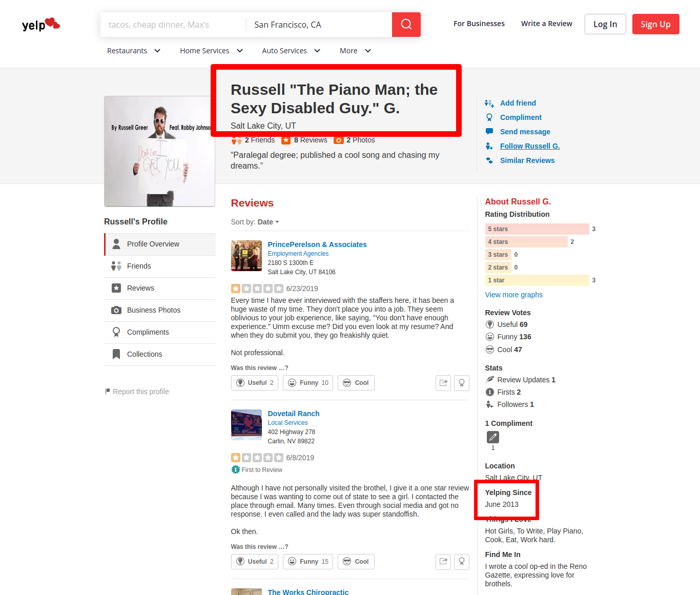The image size is (700, 595).
Task: Click the 5 stars rating bar
Action: pos(537,229)
